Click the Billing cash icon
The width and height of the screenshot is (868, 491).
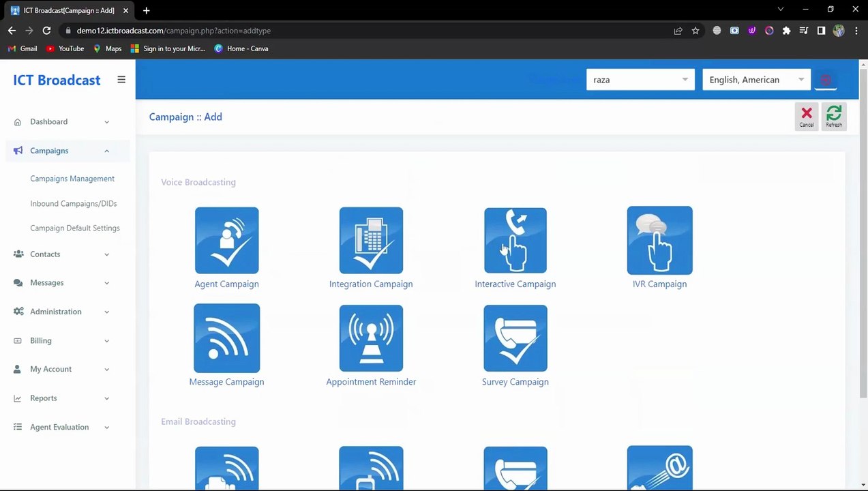pyautogui.click(x=18, y=340)
